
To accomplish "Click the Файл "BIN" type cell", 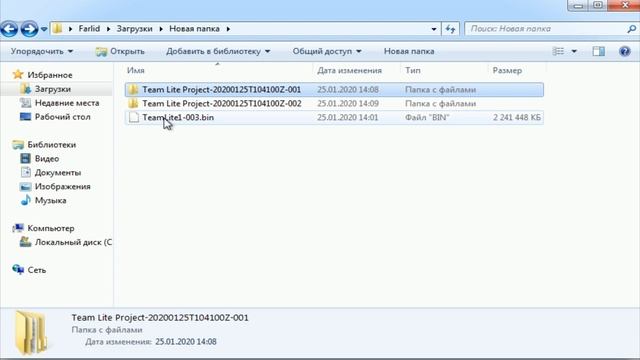I will click(427, 118).
